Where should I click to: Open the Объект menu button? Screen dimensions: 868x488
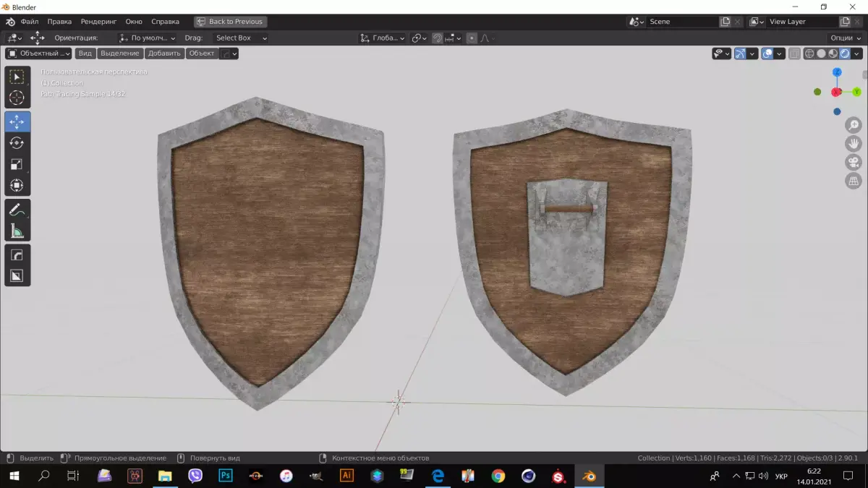coord(202,53)
